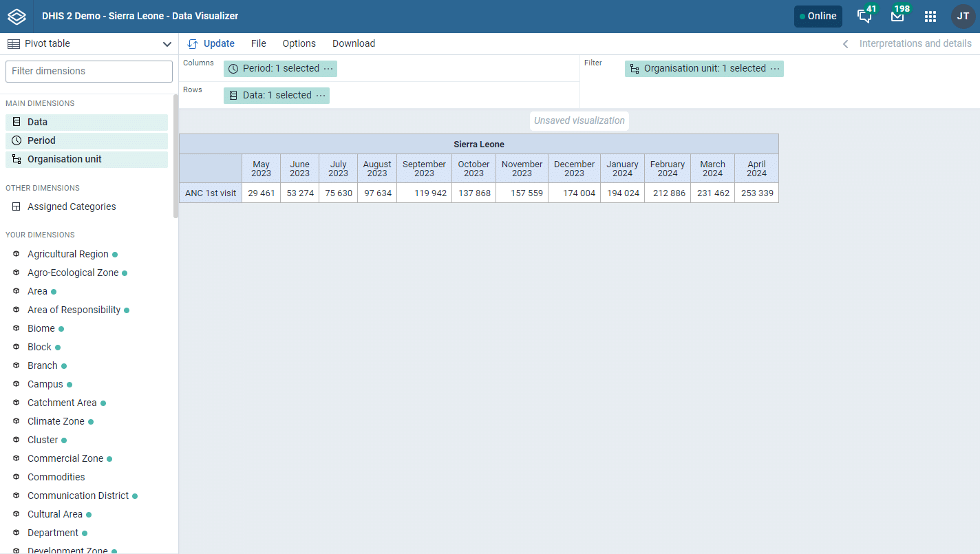
Task: Click the Update refresh icon
Action: pos(193,44)
